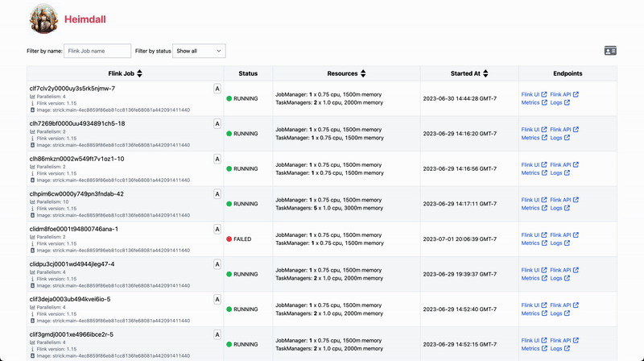The width and height of the screenshot is (644, 361).
Task: Select job name clidm8foe0001t94800746ana-1
Action: tap(73, 229)
